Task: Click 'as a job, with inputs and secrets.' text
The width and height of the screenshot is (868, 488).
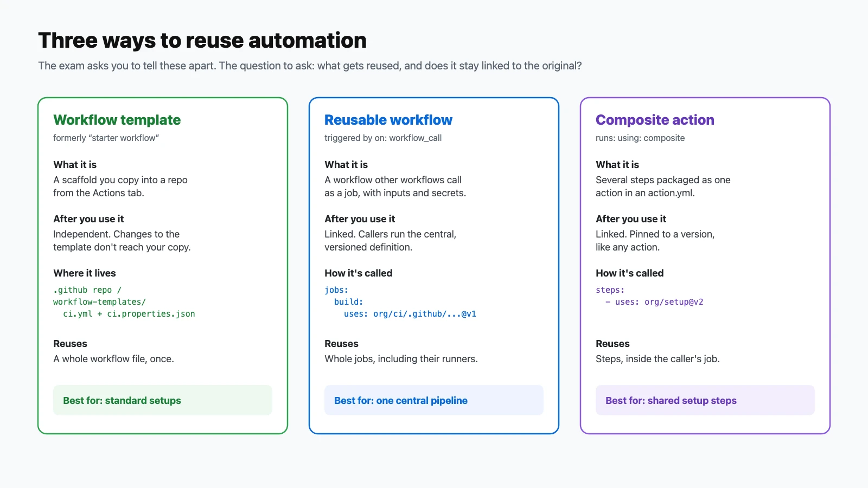Action: point(395,193)
